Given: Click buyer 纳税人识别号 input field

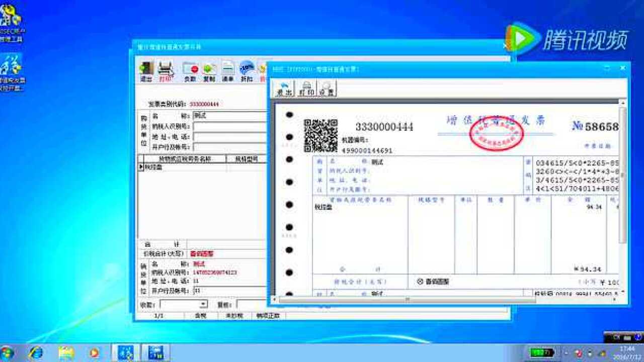Looking at the screenshot, I should (229, 126).
